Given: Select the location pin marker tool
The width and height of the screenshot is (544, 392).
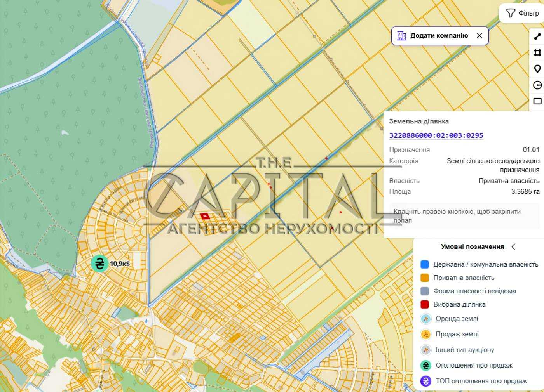Looking at the screenshot, I should [x=537, y=69].
